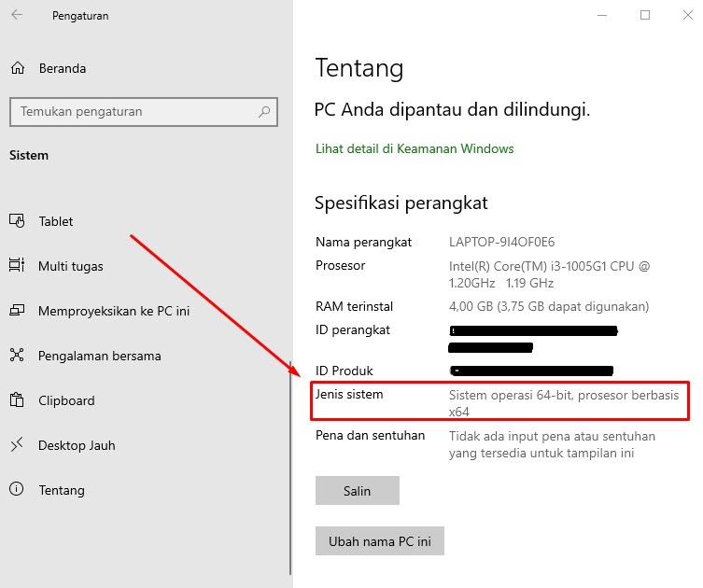Screen dimensions: 703x588
Task: Click Ubah nama PC ini button
Action: 380,541
